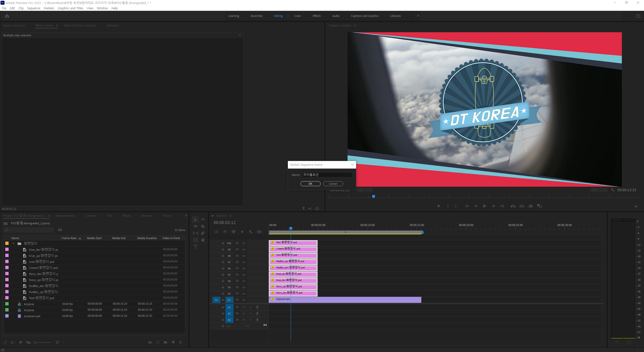
Task: Mute audio track A1
Action: pos(244,307)
